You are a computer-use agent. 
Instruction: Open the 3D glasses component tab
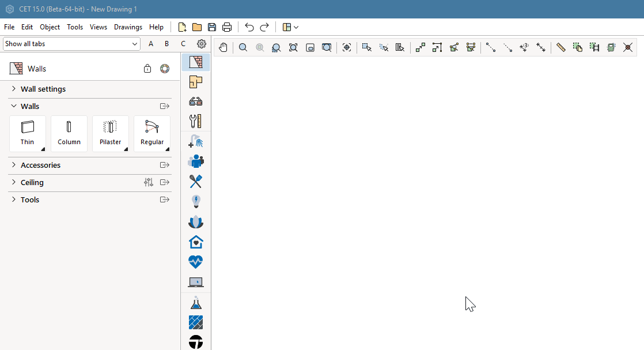click(x=196, y=101)
